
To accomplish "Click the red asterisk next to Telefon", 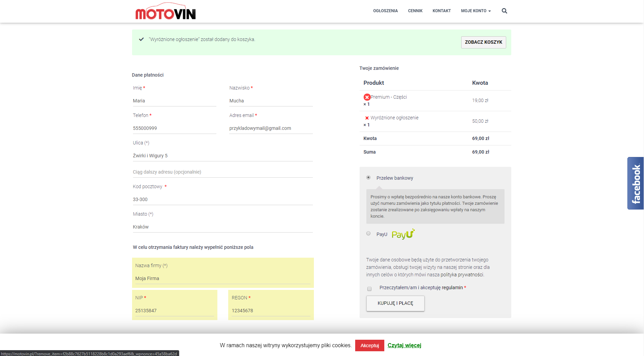I will click(151, 115).
